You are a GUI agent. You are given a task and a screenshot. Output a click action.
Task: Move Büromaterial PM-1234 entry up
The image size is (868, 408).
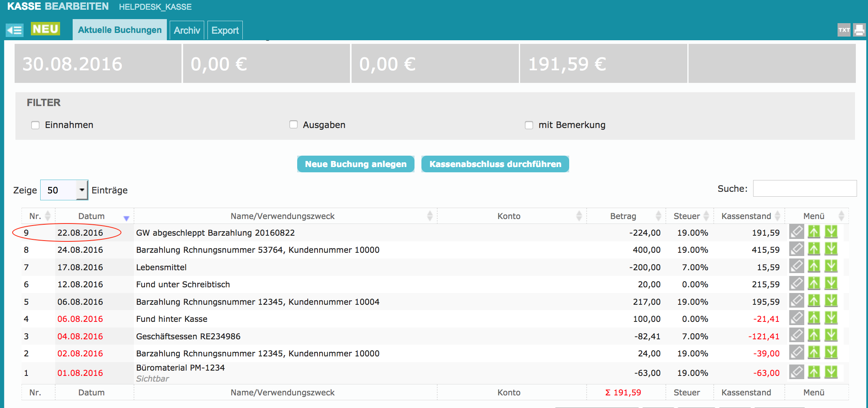click(814, 372)
